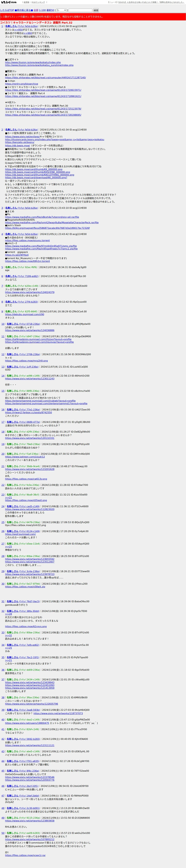
Task: Open patreon.com/Ltsuki12 link
Action: (25, 457)
